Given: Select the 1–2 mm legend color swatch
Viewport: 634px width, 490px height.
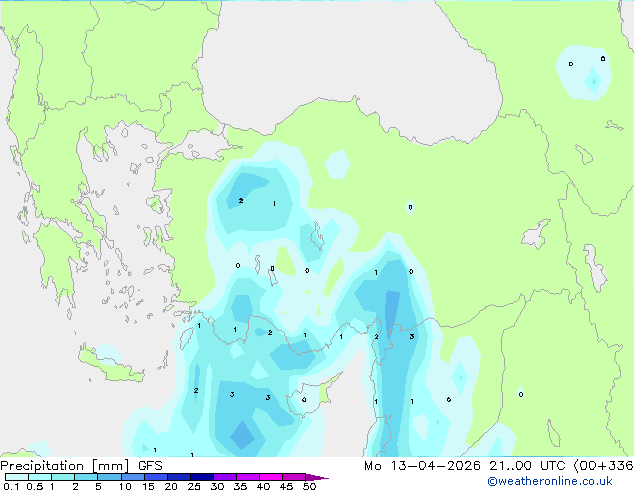Looking at the screenshot, I should pyautogui.click(x=63, y=477).
